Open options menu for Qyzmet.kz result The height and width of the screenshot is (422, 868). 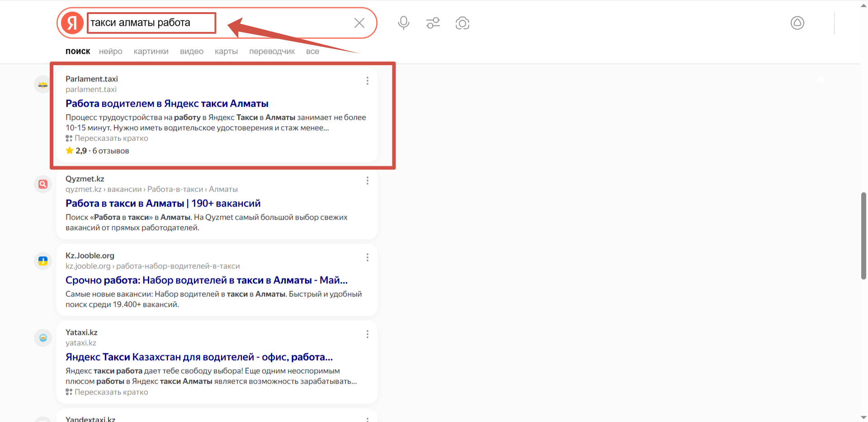(x=367, y=181)
